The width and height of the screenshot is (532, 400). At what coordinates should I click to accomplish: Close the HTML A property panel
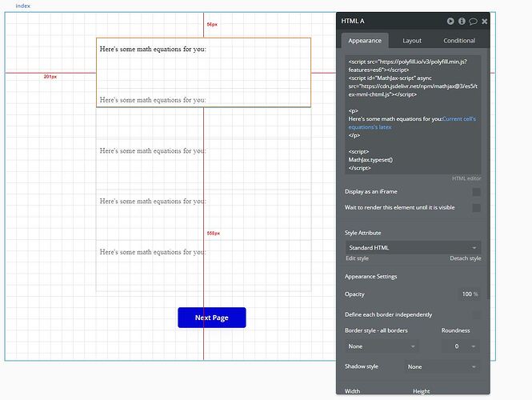[485, 22]
